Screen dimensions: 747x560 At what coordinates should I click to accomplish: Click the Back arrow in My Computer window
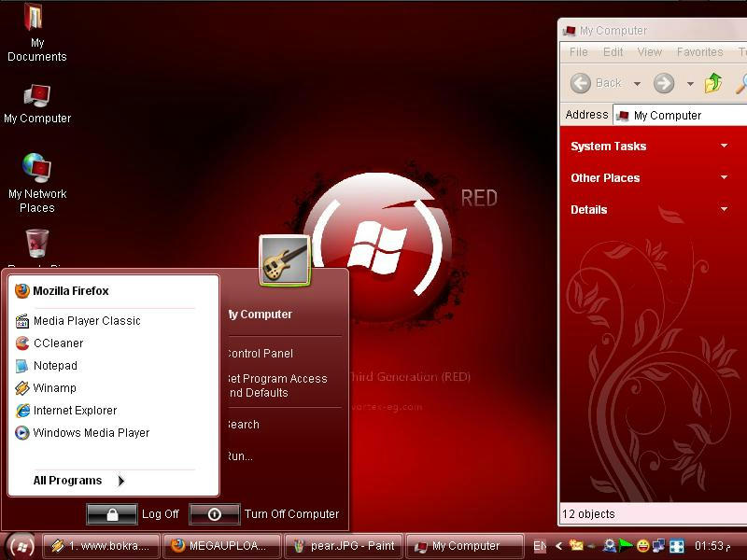[580, 83]
